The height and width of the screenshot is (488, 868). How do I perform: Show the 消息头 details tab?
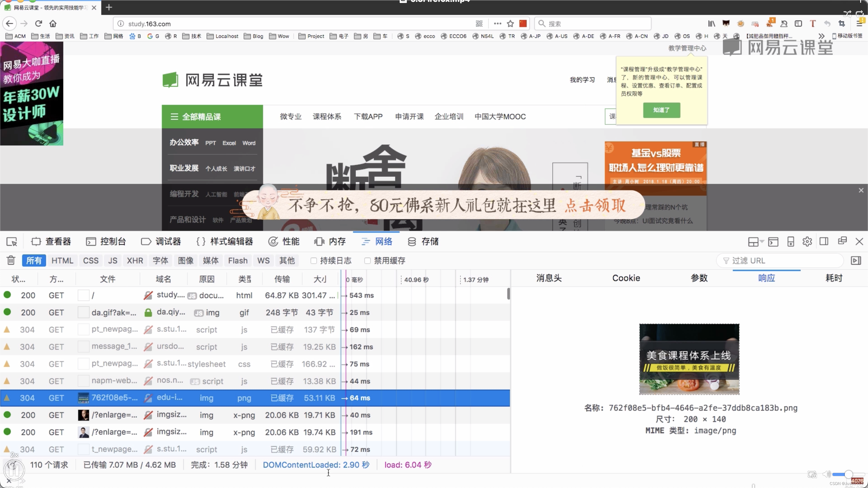point(549,278)
